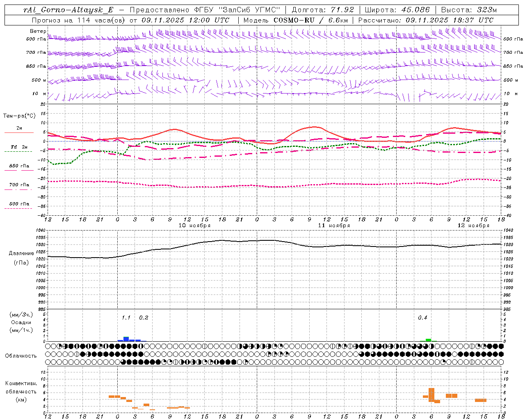
Task: Click the Осадки precipitation label
Action: (x=21, y=322)
